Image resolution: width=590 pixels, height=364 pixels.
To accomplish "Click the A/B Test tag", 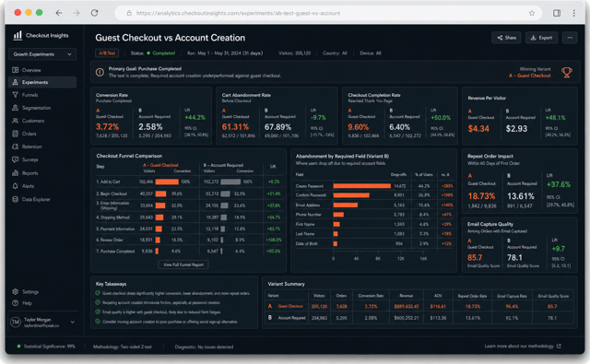I will point(107,53).
